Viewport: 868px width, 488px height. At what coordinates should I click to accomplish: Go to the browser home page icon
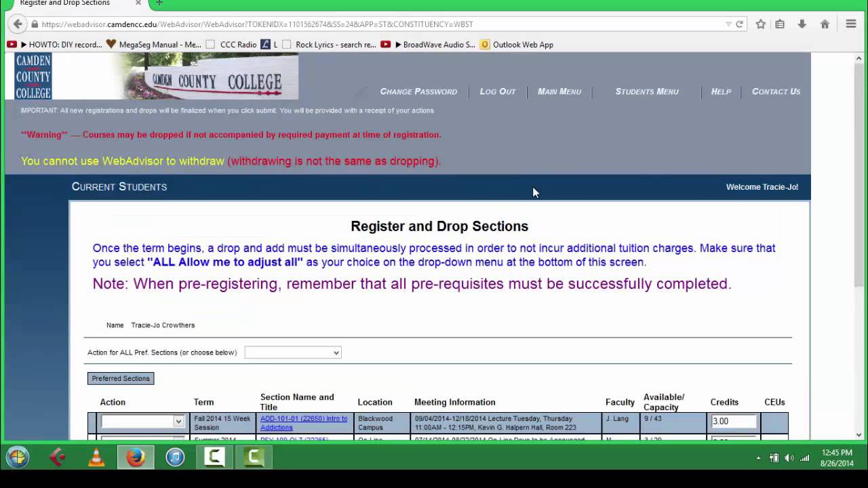(825, 24)
